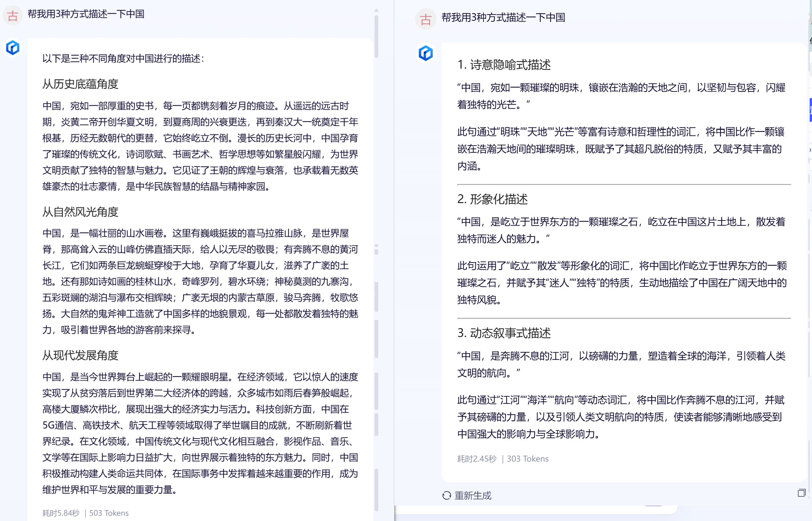This screenshot has height=521, width=812.
Task: Click the user avatar 古 in right chat
Action: pos(426,19)
